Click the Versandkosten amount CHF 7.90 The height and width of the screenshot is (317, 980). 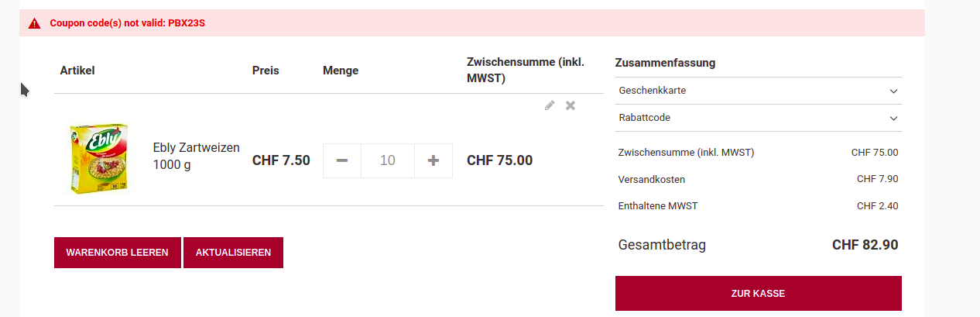click(x=877, y=179)
